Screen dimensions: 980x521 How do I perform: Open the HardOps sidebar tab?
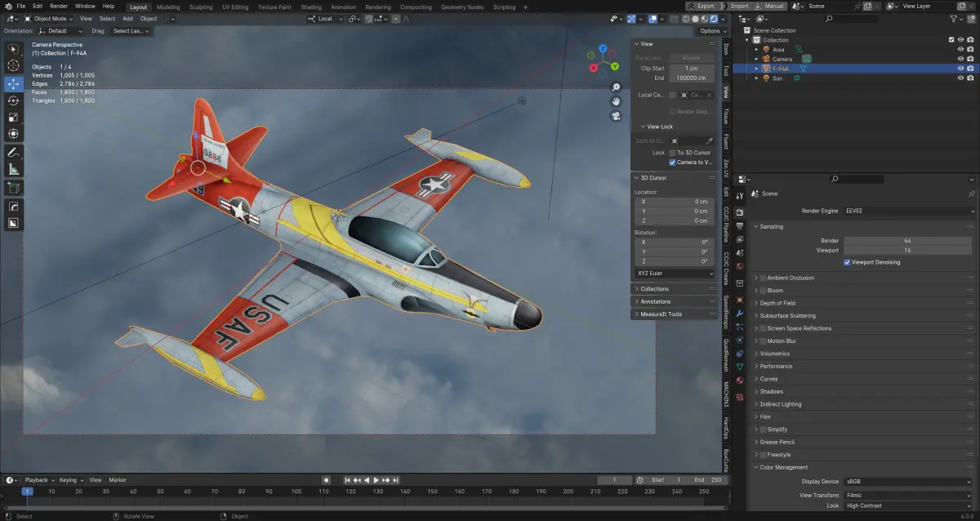[x=725, y=427]
